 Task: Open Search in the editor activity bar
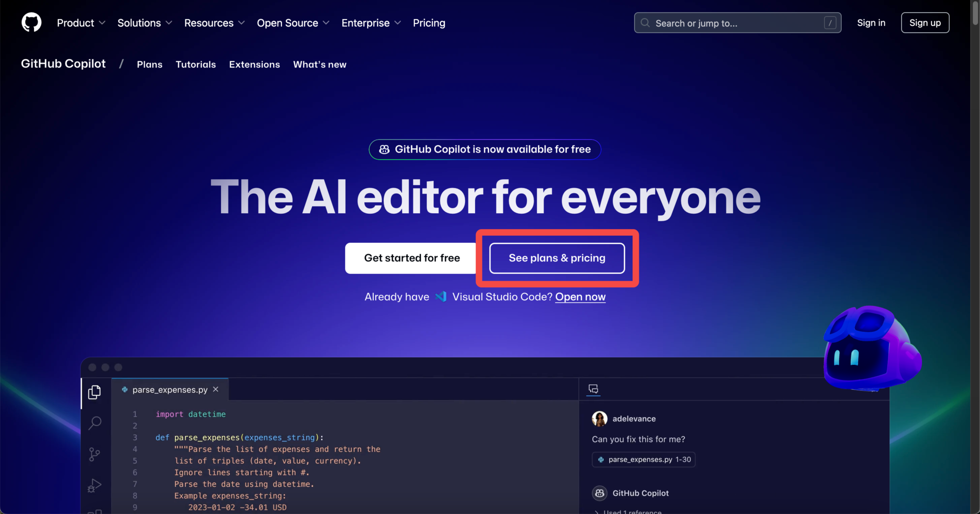pyautogui.click(x=94, y=423)
